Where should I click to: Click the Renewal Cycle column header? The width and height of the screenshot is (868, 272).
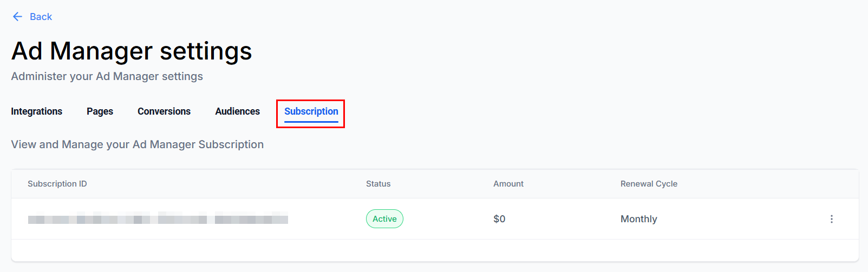649,184
